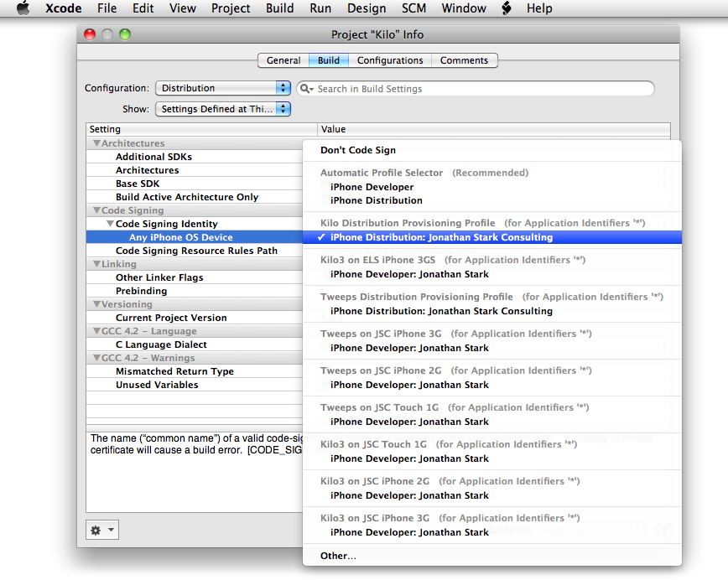This screenshot has width=728, height=580.
Task: Select iPhone Distribution under Tweeps Distribution Provisioning Profile
Action: point(441,311)
